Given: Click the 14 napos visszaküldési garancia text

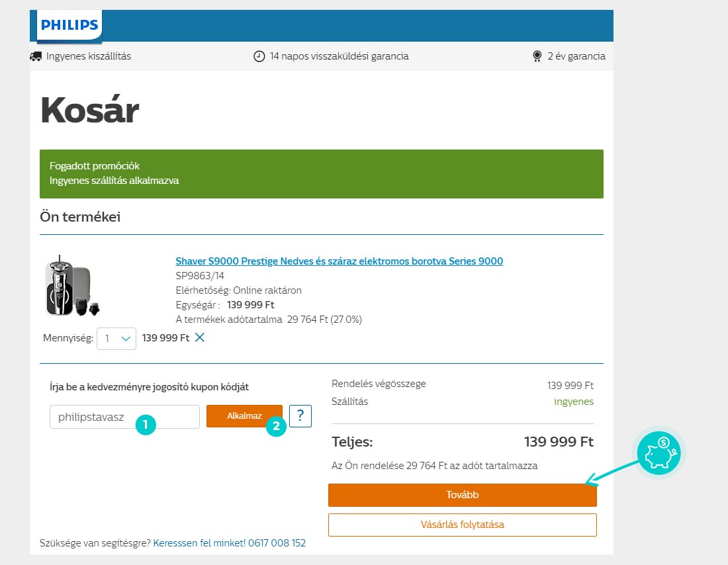Looking at the screenshot, I should tap(340, 56).
